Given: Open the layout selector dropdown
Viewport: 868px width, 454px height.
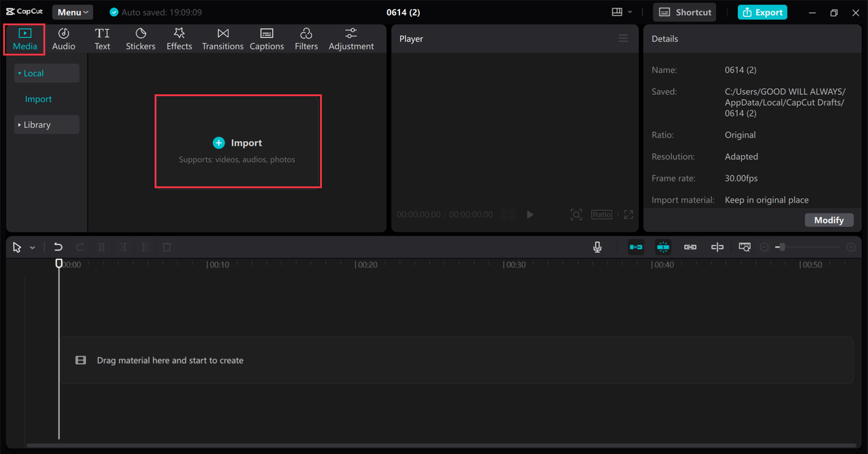Looking at the screenshot, I should (x=621, y=12).
